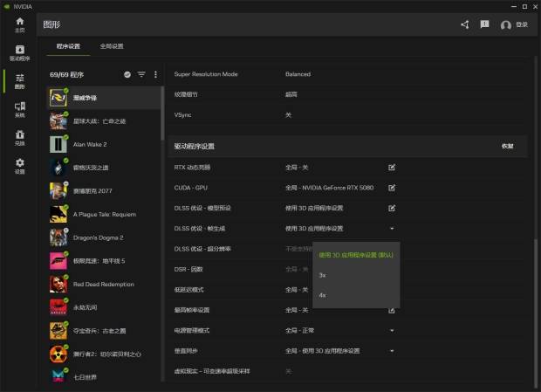Click the Super Resolution Mode Balanced value
Viewport: 541px width, 392px height.
click(298, 74)
